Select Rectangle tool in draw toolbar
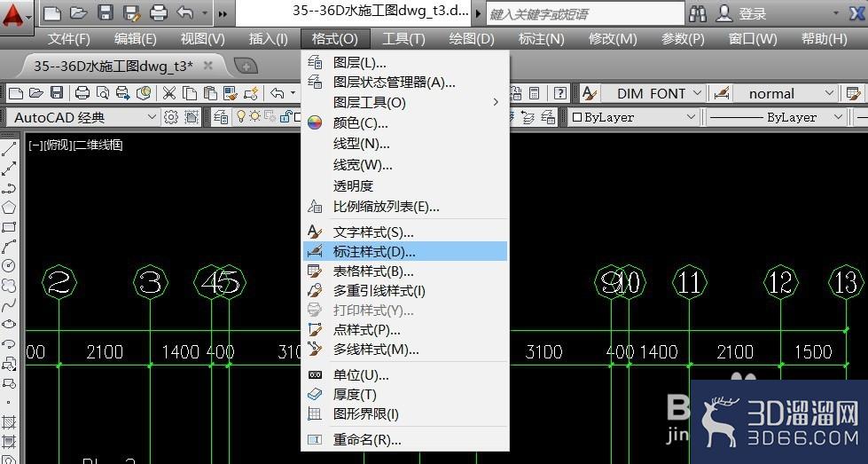 point(9,227)
